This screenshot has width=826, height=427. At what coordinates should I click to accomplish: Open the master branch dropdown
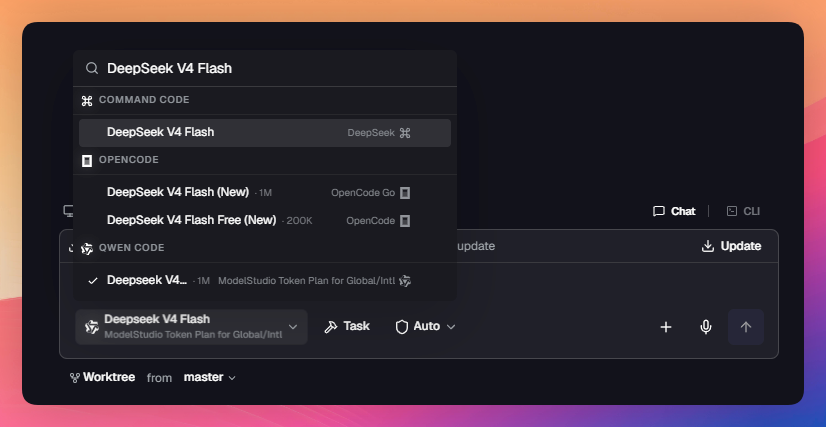click(209, 378)
